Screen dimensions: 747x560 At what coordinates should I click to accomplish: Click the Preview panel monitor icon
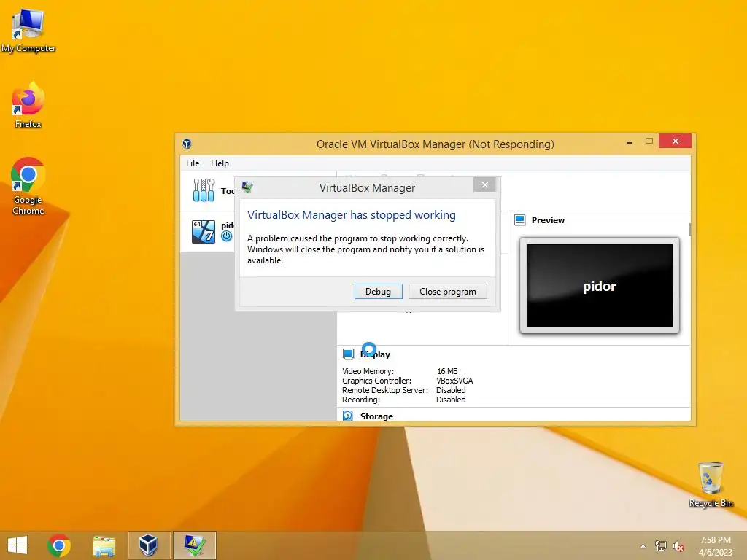coord(519,220)
